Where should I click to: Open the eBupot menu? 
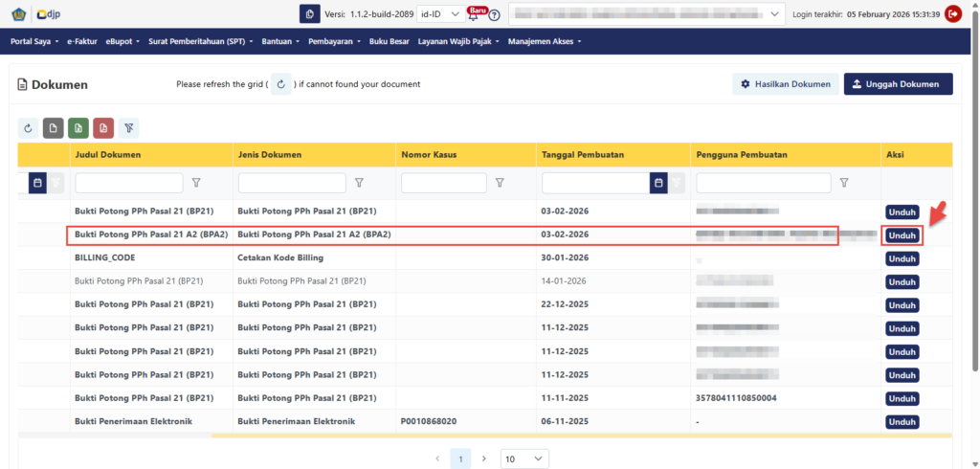click(x=122, y=42)
